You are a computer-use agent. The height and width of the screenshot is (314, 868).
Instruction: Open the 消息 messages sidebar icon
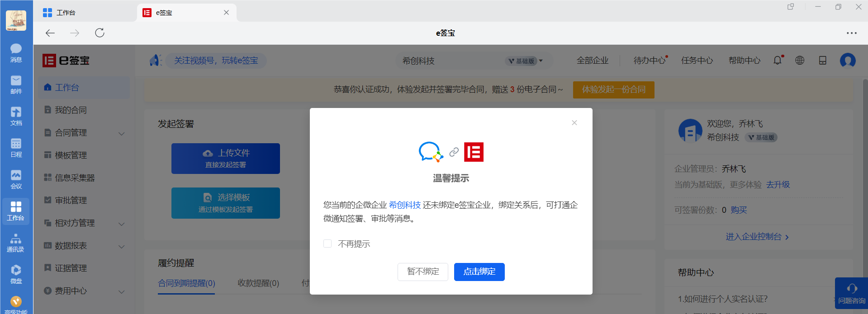[x=16, y=53]
